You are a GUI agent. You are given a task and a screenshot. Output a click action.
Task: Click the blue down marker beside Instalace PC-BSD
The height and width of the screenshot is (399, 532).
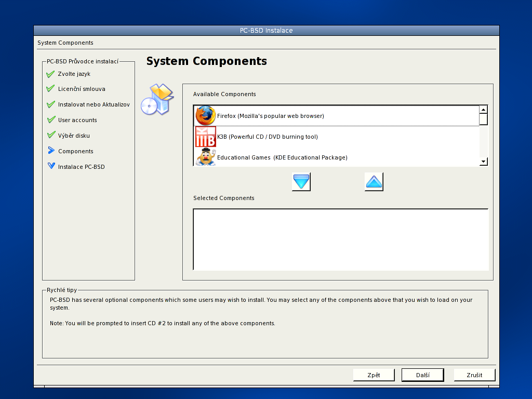pos(51,166)
